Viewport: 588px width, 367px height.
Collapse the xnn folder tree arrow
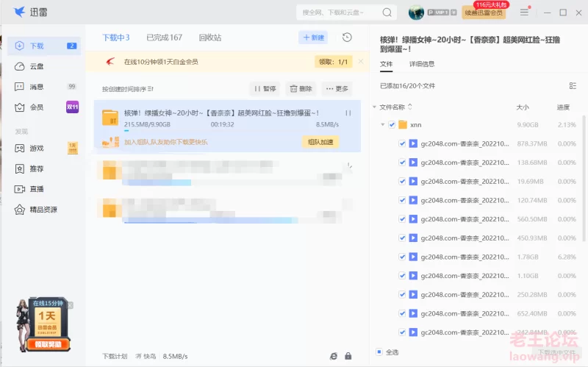[x=382, y=124]
